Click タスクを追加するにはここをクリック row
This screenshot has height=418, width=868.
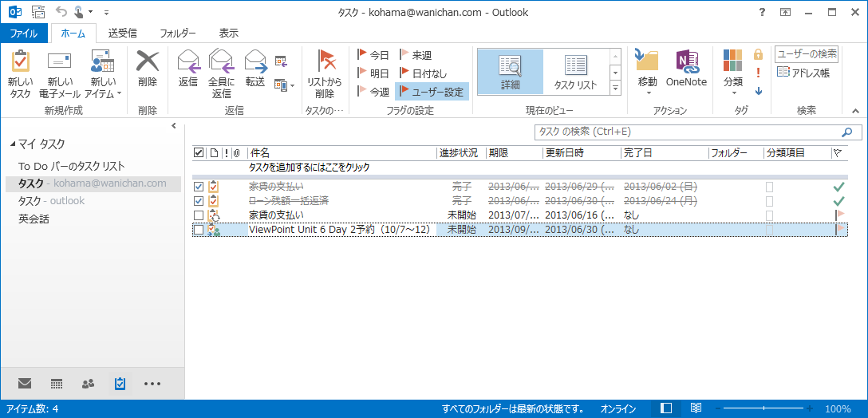(520, 167)
